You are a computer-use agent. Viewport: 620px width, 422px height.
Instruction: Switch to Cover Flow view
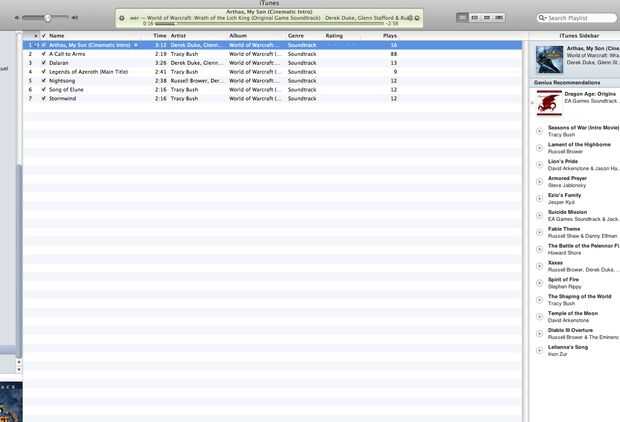pyautogui.click(x=499, y=18)
